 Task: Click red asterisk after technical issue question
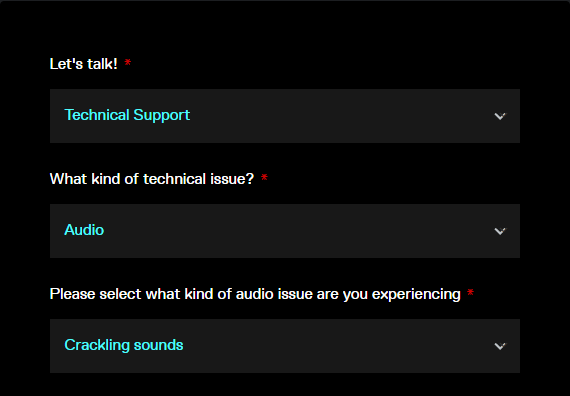click(264, 178)
